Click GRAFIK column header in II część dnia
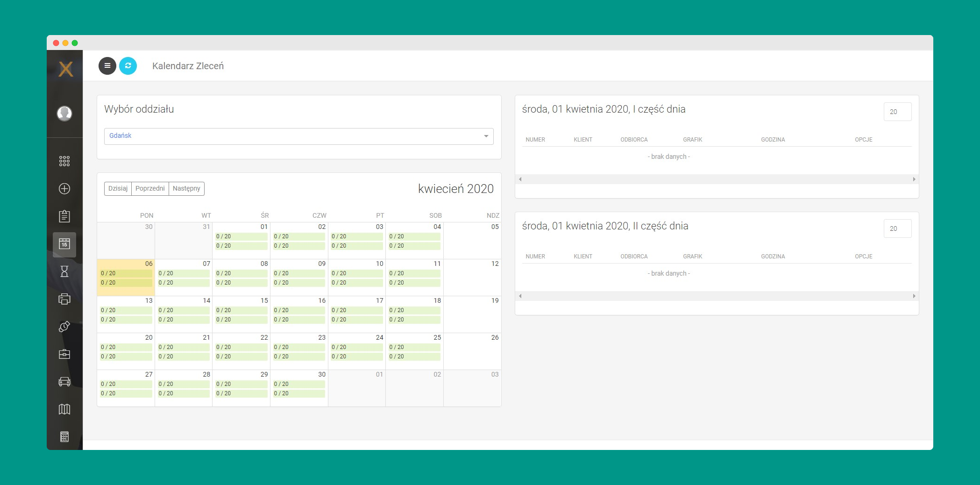Viewport: 980px width, 485px height. click(x=693, y=257)
